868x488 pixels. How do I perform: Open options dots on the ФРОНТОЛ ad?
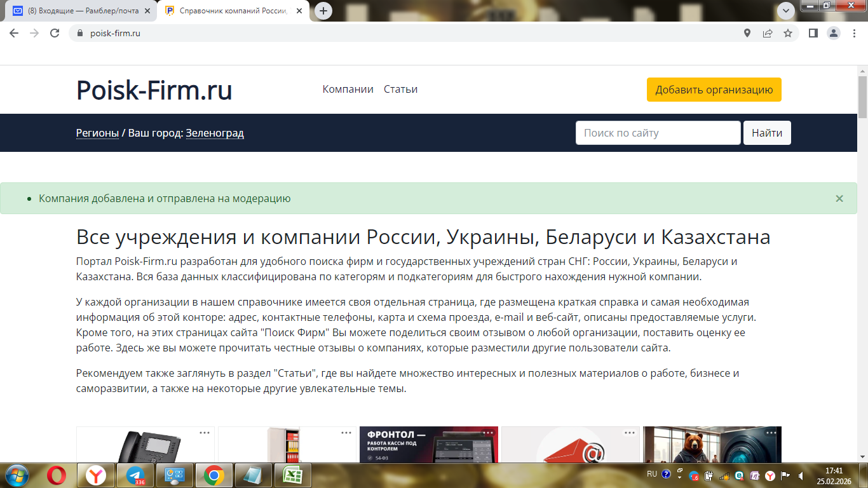[488, 433]
